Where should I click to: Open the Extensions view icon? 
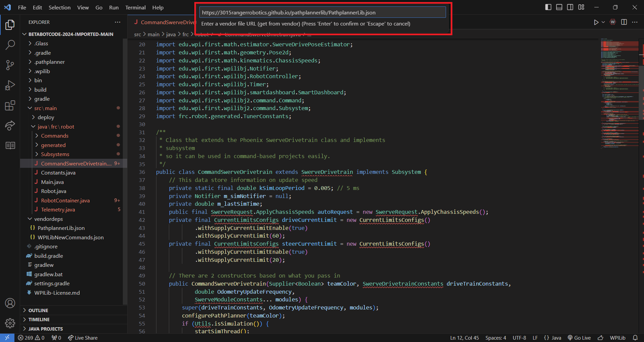pyautogui.click(x=10, y=105)
